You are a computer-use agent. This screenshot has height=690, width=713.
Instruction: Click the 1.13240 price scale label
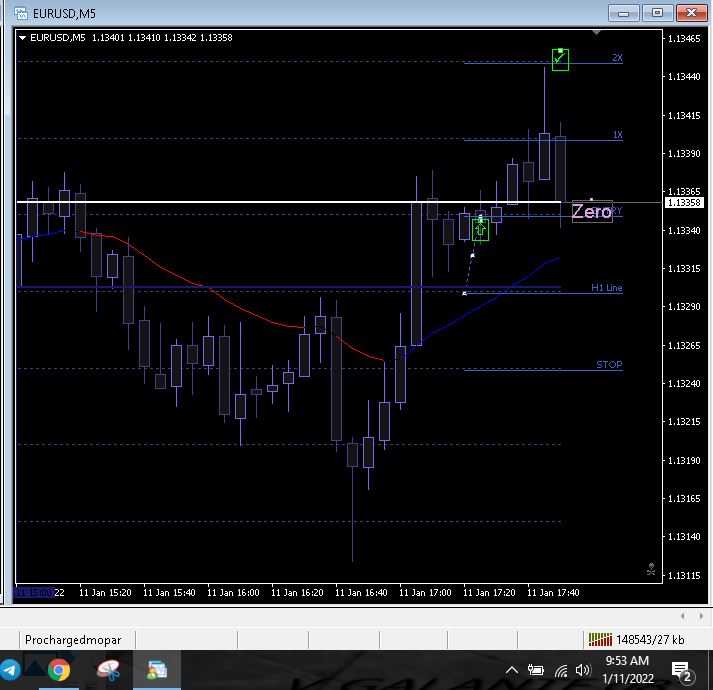point(683,384)
